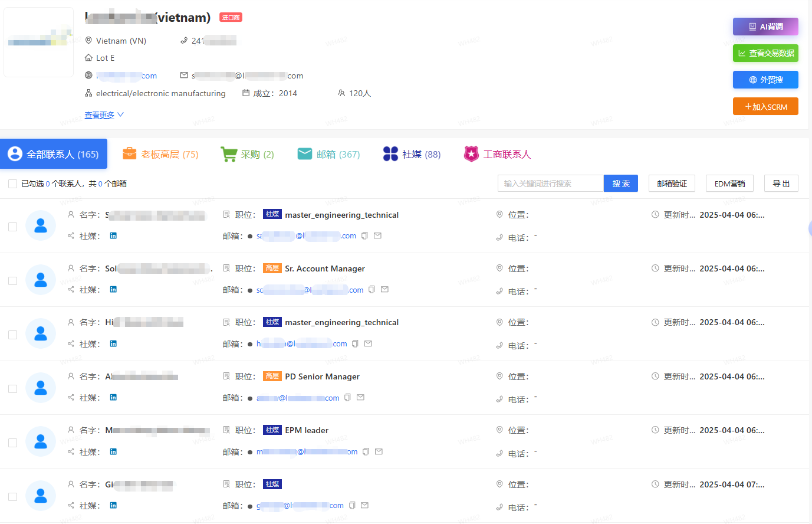
Task: Tick the select-all contacts checkbox
Action: [12, 184]
